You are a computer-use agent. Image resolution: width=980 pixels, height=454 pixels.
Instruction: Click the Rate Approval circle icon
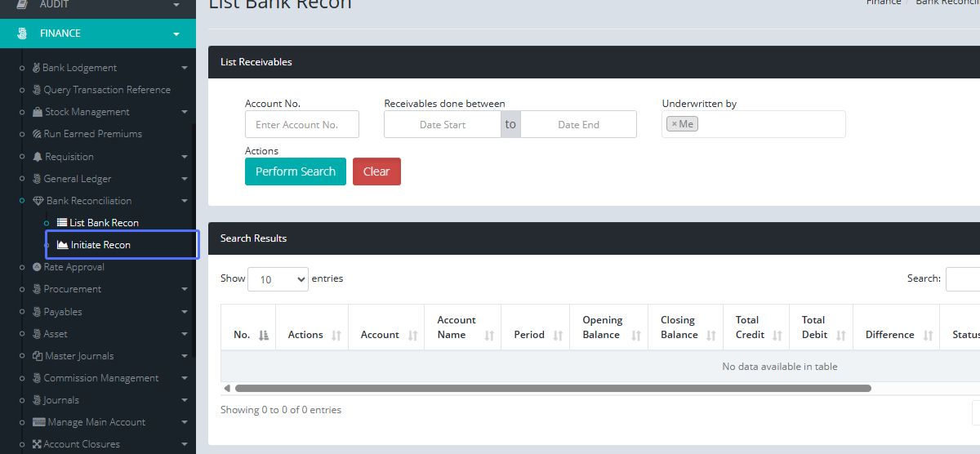37,267
